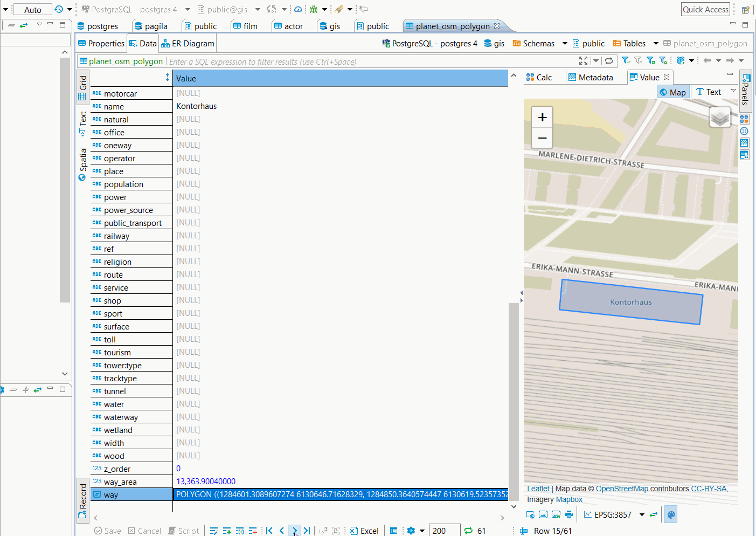This screenshot has height=536, width=756.
Task: Jump to the last row
Action: (307, 531)
